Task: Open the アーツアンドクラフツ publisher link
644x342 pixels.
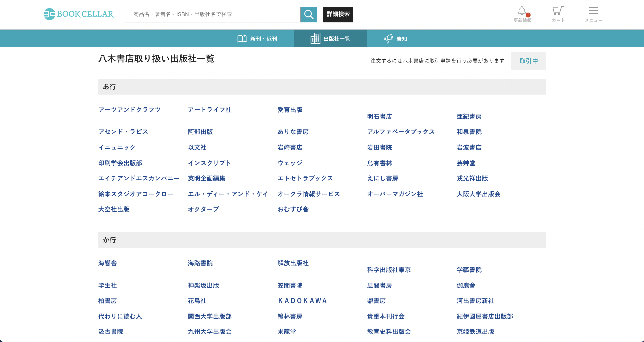Action: [129, 110]
